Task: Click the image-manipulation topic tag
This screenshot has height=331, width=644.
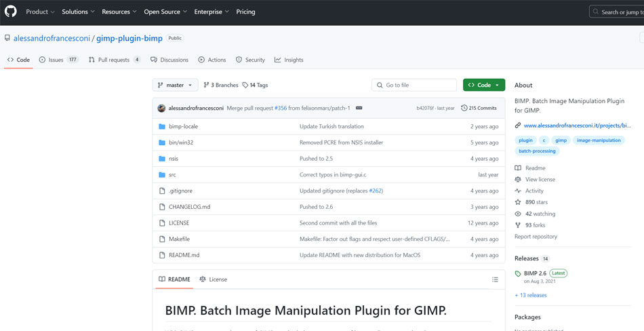Action: (599, 140)
